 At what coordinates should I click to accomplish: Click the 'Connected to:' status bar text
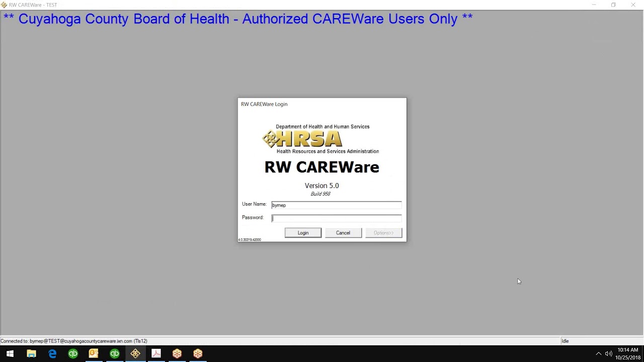(x=74, y=341)
